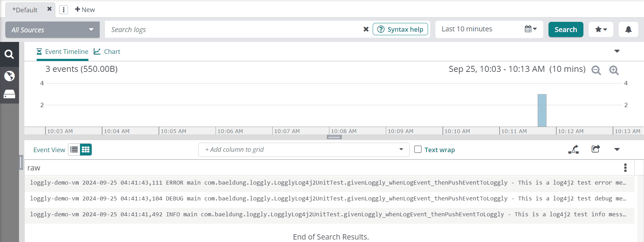Click the alerts bell icon
The height and width of the screenshot is (242, 644).
[x=628, y=30]
